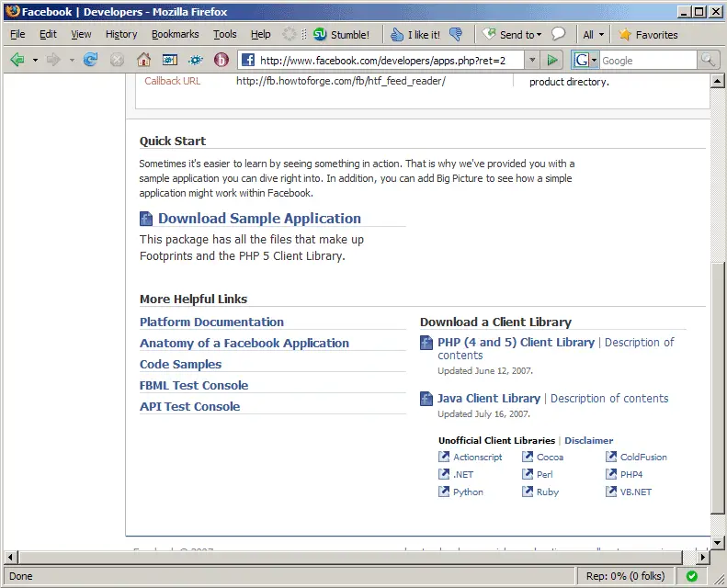Open the Edit menu
The width and height of the screenshot is (727, 588).
click(48, 34)
